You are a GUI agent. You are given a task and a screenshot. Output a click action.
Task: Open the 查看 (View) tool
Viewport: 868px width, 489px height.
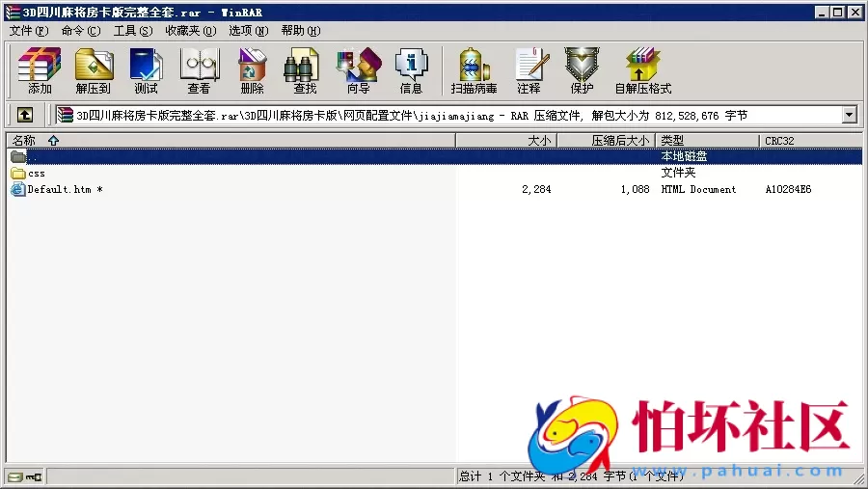coord(200,70)
